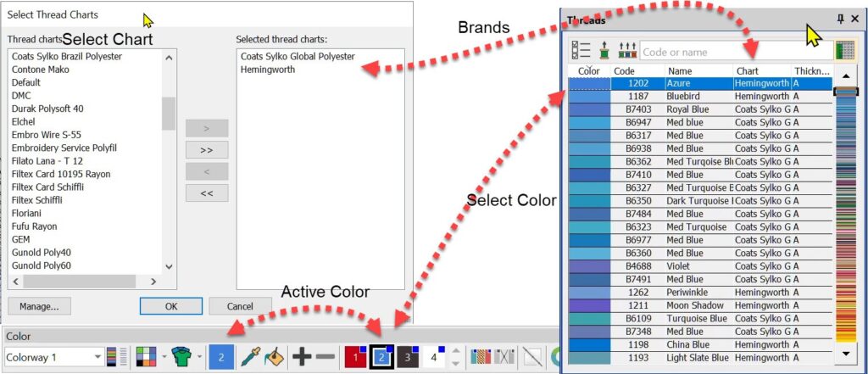
Task: Select dark palette color 3
Action: (x=408, y=357)
